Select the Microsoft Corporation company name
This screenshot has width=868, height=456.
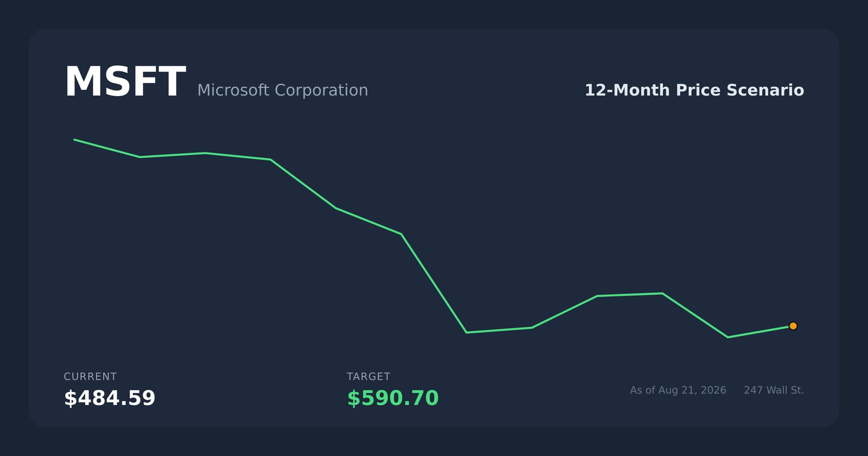[283, 90]
